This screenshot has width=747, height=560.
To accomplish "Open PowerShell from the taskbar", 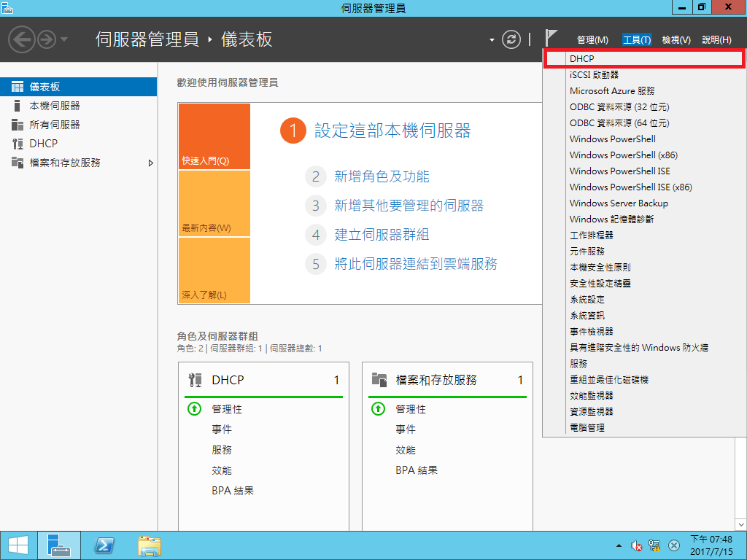I will point(104,545).
